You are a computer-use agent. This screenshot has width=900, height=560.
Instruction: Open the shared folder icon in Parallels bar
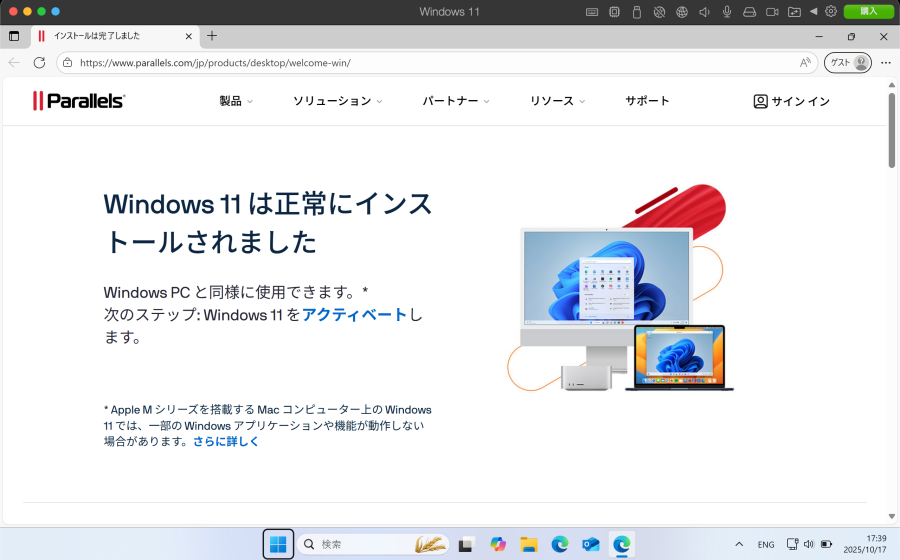794,11
